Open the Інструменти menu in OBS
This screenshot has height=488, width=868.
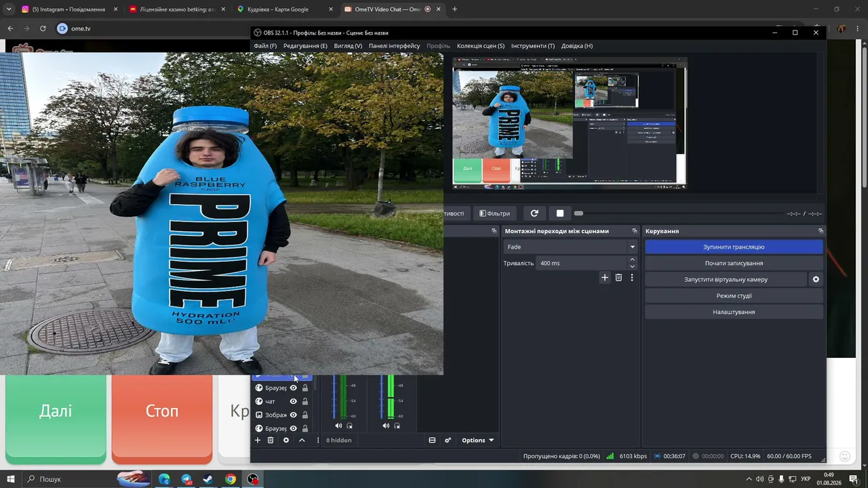(533, 46)
